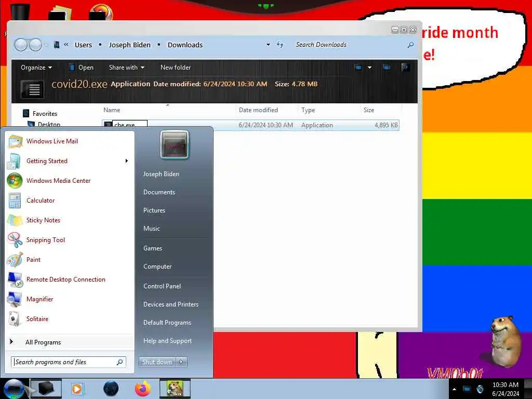The image size is (532, 399).
Task: Click the Search programs and files box
Action: pyautogui.click(x=69, y=362)
